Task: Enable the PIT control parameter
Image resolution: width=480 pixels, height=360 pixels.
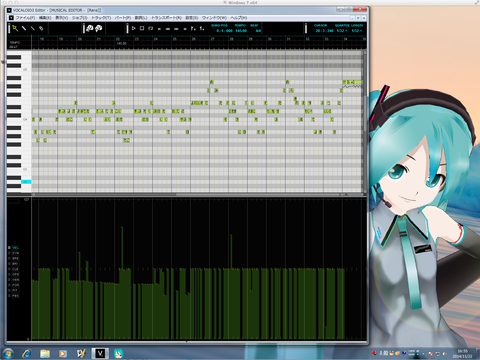Action: click(x=14, y=290)
